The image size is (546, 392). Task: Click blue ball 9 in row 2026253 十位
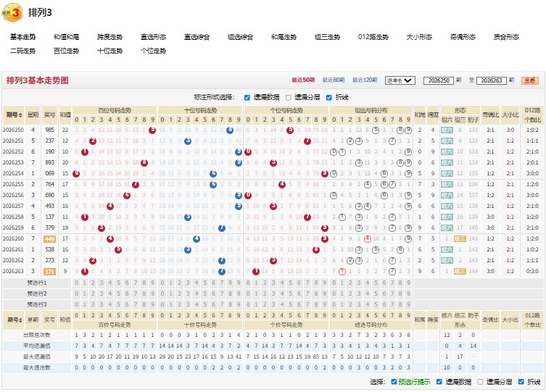click(x=239, y=163)
